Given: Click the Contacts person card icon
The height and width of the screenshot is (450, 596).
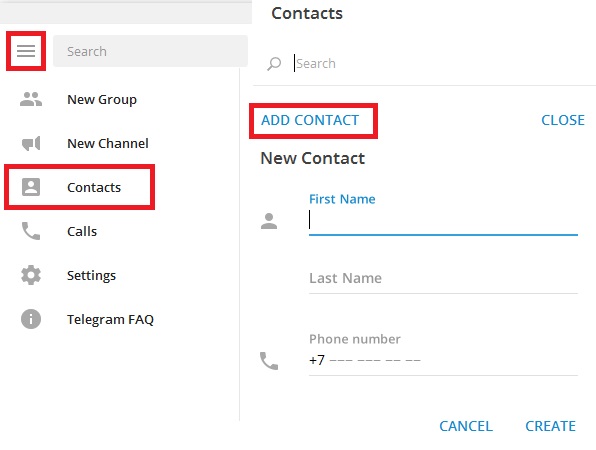Looking at the screenshot, I should (31, 187).
